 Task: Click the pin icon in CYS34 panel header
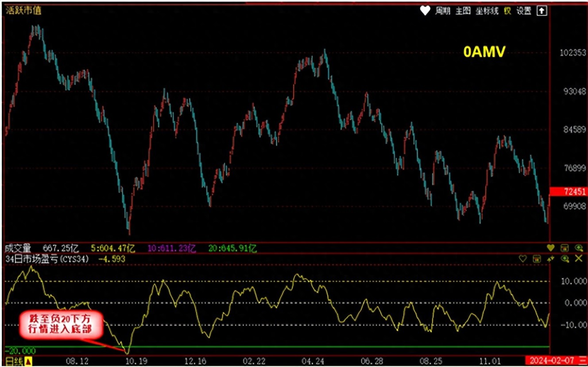pyautogui.click(x=550, y=258)
